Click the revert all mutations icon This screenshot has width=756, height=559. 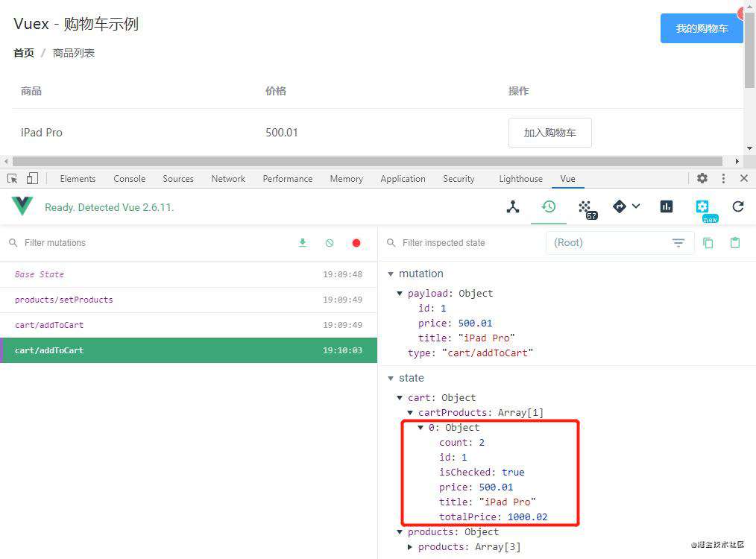pos(330,243)
